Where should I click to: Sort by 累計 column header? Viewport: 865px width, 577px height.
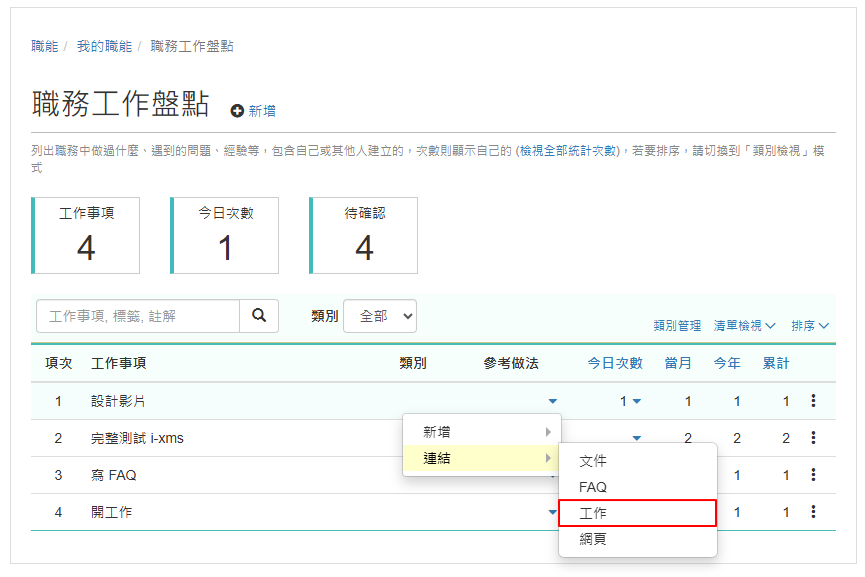pos(776,363)
